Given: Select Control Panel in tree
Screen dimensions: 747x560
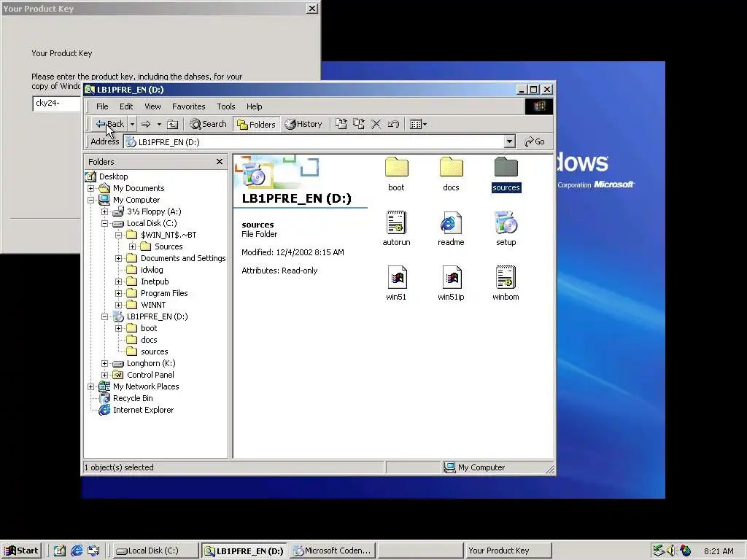Looking at the screenshot, I should (150, 376).
